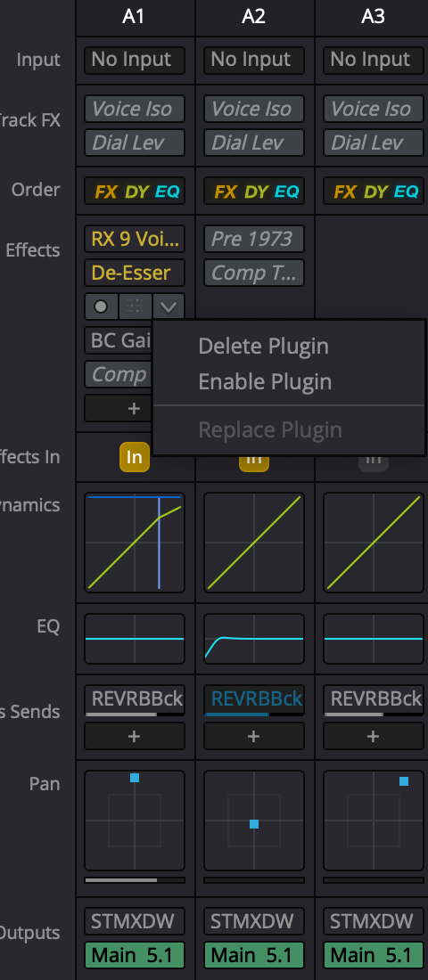Click the plugin enable dot icon on A1
The height and width of the screenshot is (980, 428).
(x=101, y=306)
